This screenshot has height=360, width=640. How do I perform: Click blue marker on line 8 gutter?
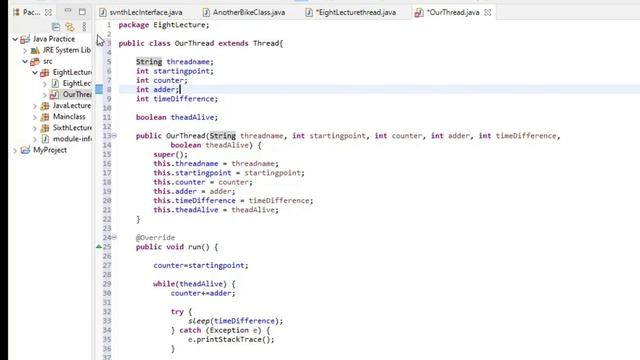(x=99, y=89)
